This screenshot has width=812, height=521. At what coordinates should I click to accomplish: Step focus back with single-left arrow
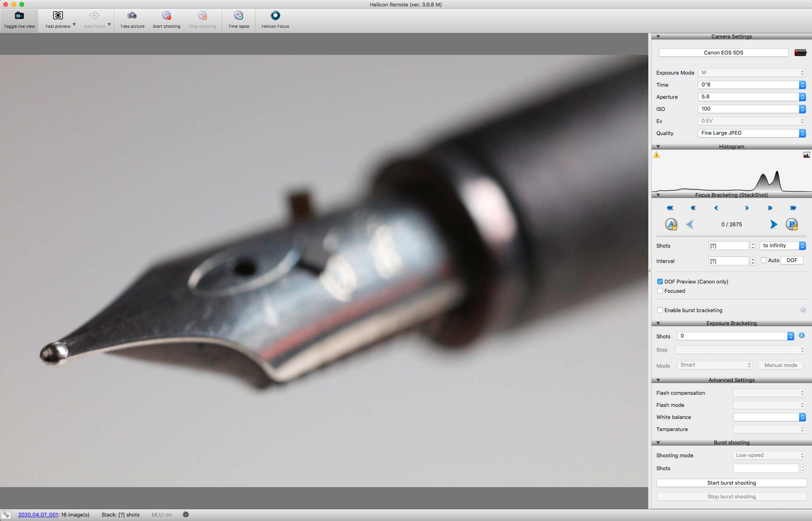[x=716, y=208]
